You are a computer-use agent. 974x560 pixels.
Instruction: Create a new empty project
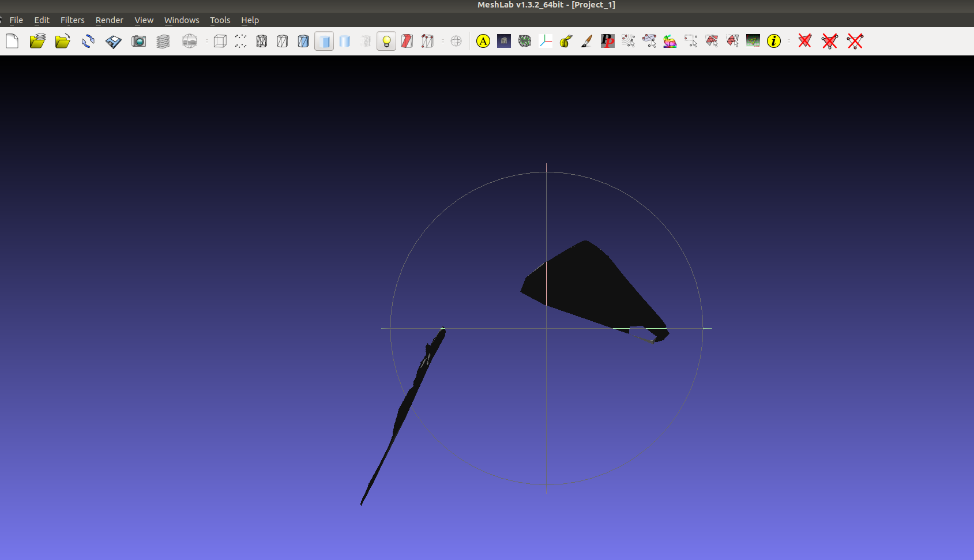(12, 41)
